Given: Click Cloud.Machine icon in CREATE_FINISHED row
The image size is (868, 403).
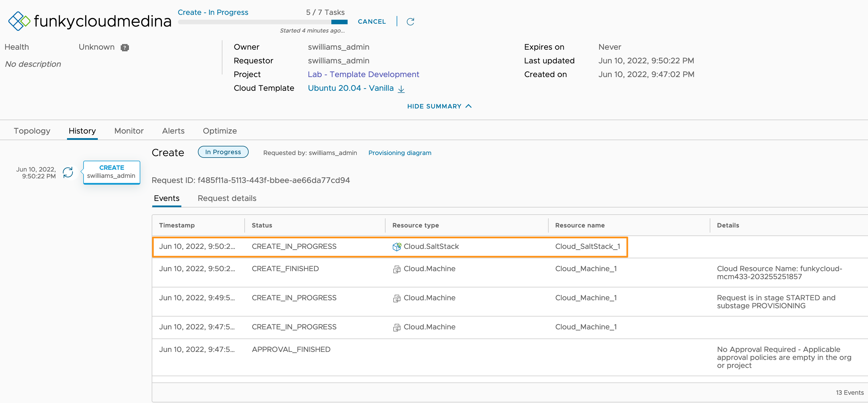Looking at the screenshot, I should point(397,269).
